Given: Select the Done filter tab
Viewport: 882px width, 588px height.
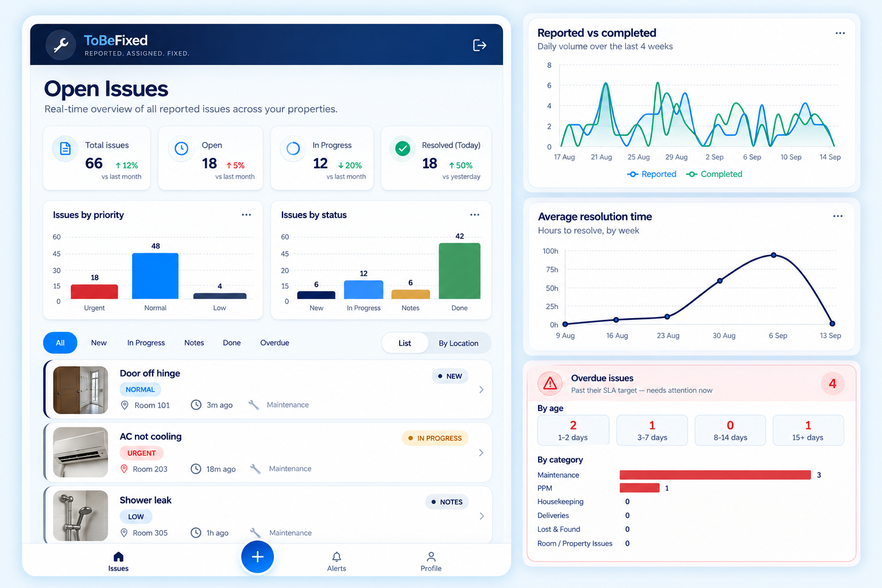Looking at the screenshot, I should pos(232,343).
